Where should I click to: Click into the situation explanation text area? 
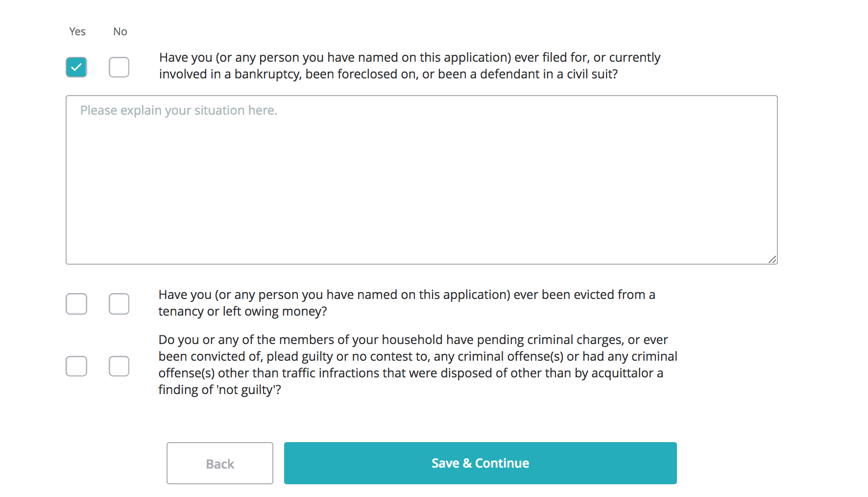click(421, 180)
